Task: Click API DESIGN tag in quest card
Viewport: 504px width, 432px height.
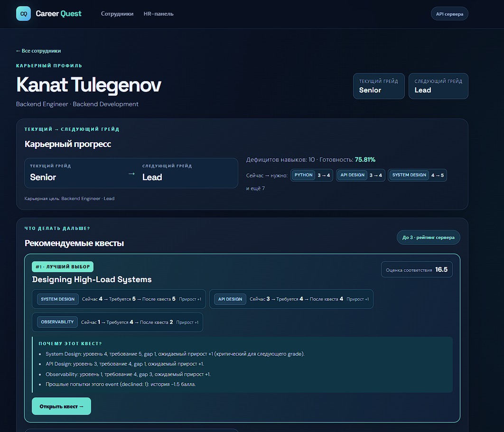Action: 230,299
